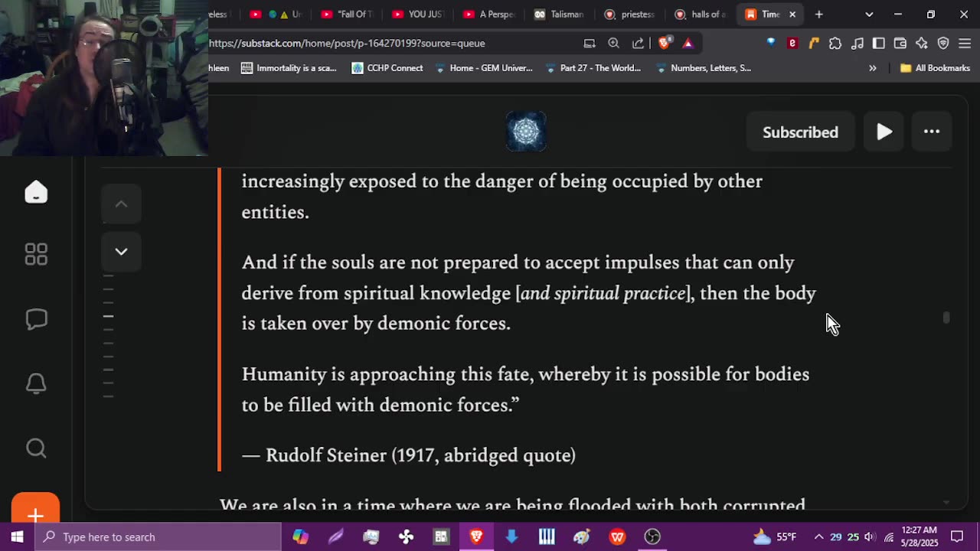Switch to the 'priestess' tab
The width and height of the screenshot is (980, 551).
coord(630,14)
